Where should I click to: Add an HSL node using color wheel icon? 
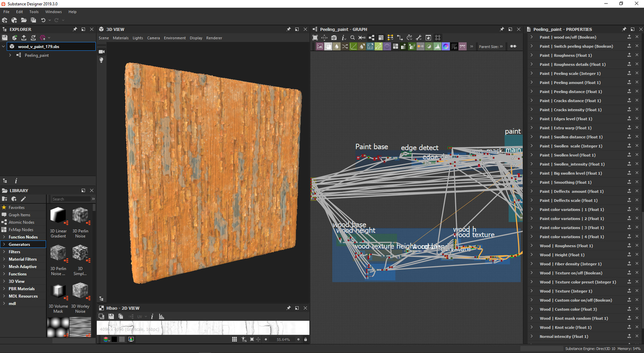click(x=446, y=46)
